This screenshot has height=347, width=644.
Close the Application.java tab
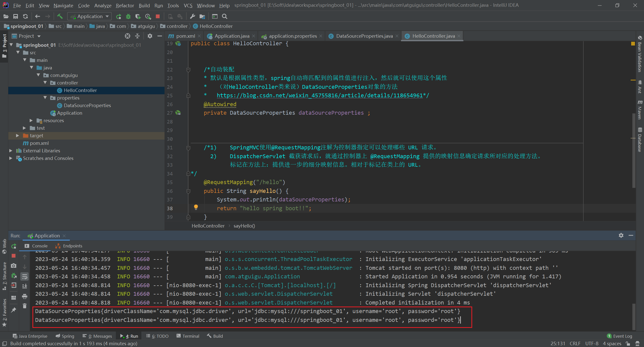tap(254, 36)
